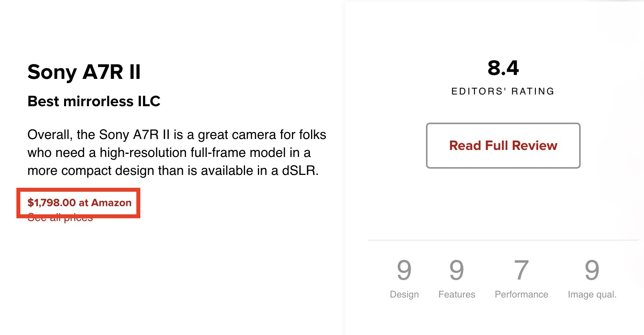This screenshot has height=335, width=644.
Task: Click the Image qual. score number 9
Action: (x=592, y=270)
